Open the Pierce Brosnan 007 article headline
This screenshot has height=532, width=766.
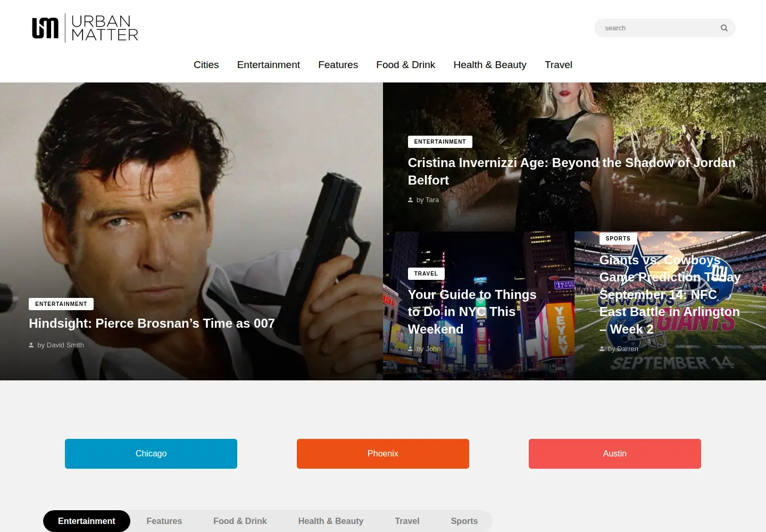click(152, 323)
